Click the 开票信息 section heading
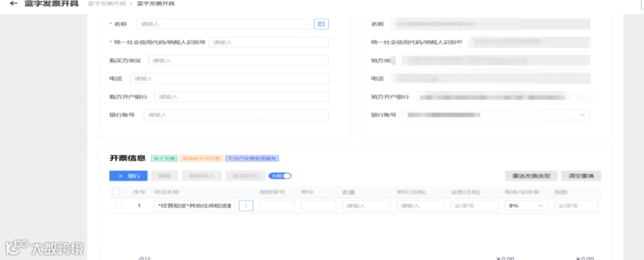The width and height of the screenshot is (644, 260). point(128,158)
